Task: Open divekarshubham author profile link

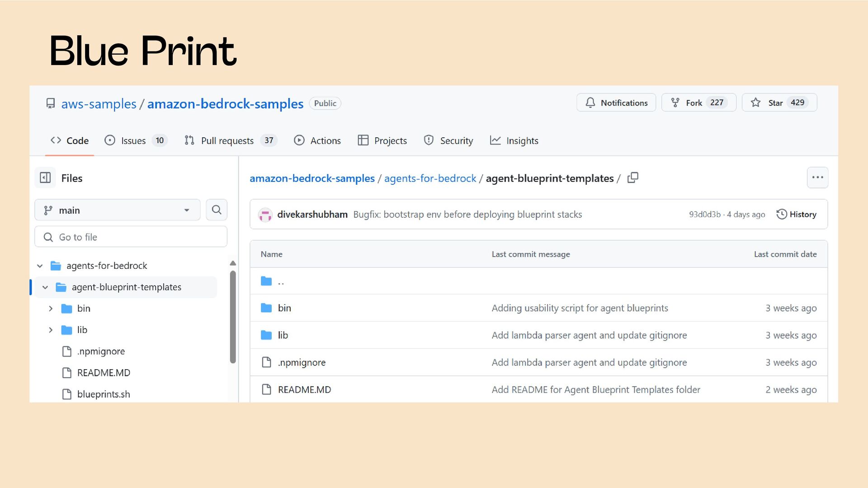Action: (x=312, y=214)
